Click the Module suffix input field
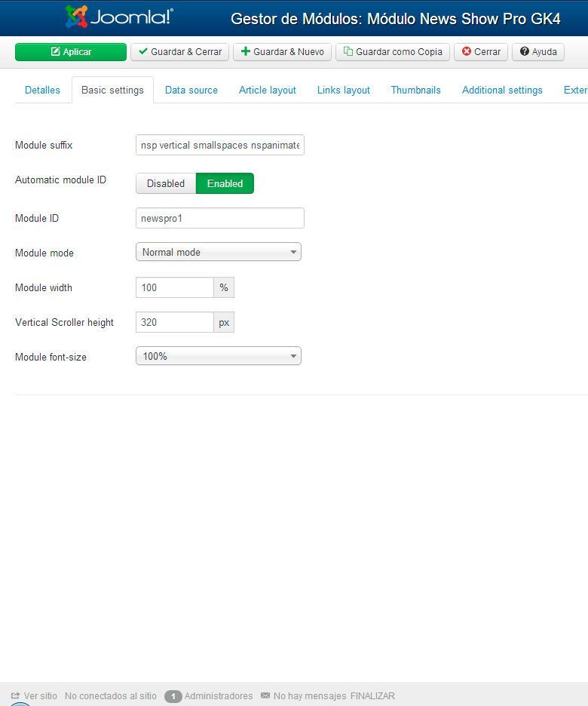 coord(220,145)
